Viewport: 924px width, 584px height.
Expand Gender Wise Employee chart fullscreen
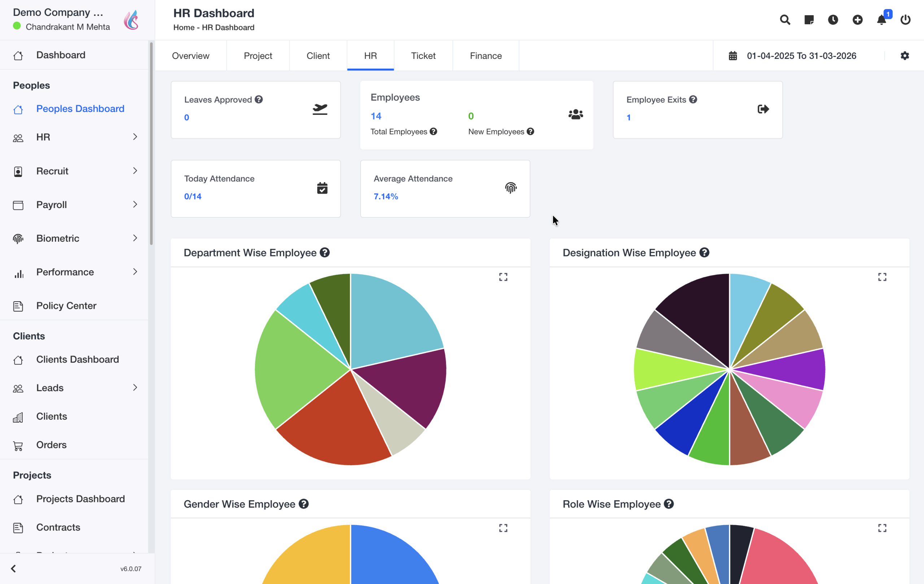[x=503, y=528]
